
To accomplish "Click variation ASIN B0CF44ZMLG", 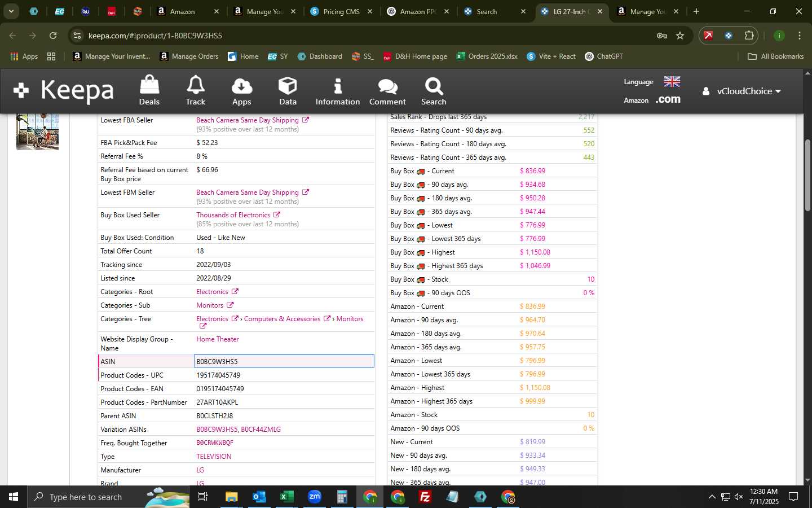I will pyautogui.click(x=261, y=430).
